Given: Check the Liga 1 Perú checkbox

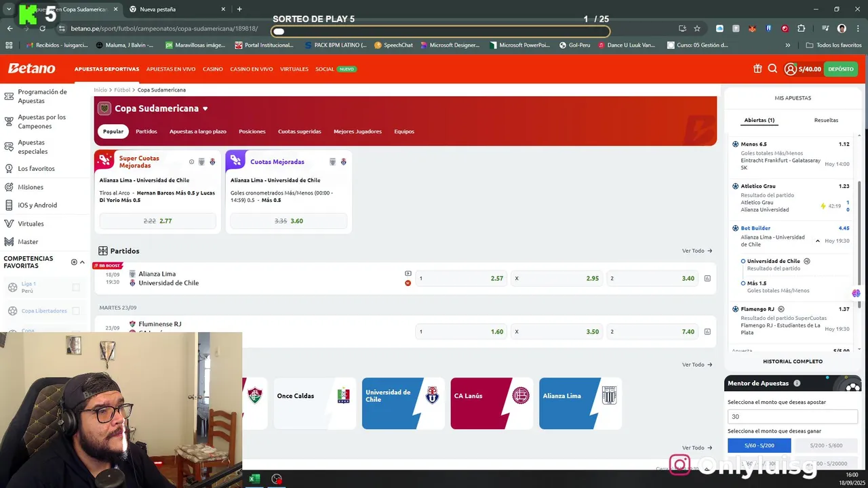Looking at the screenshot, I should 76,287.
